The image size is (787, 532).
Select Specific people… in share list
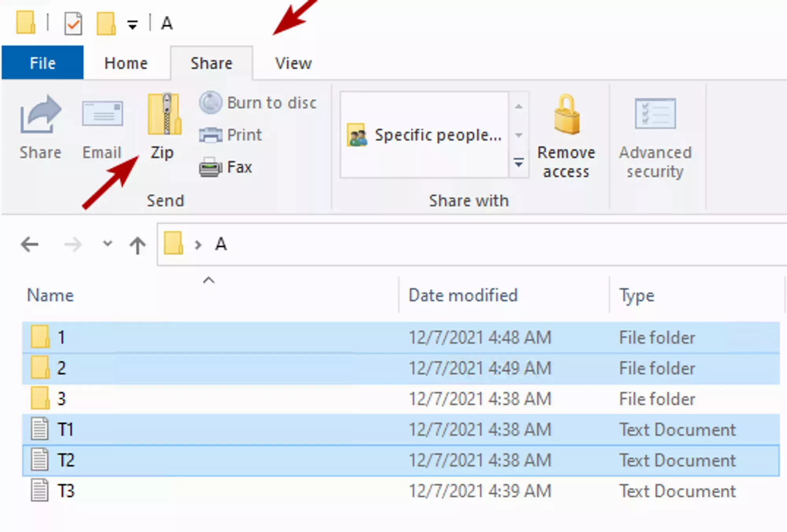pyautogui.click(x=424, y=135)
